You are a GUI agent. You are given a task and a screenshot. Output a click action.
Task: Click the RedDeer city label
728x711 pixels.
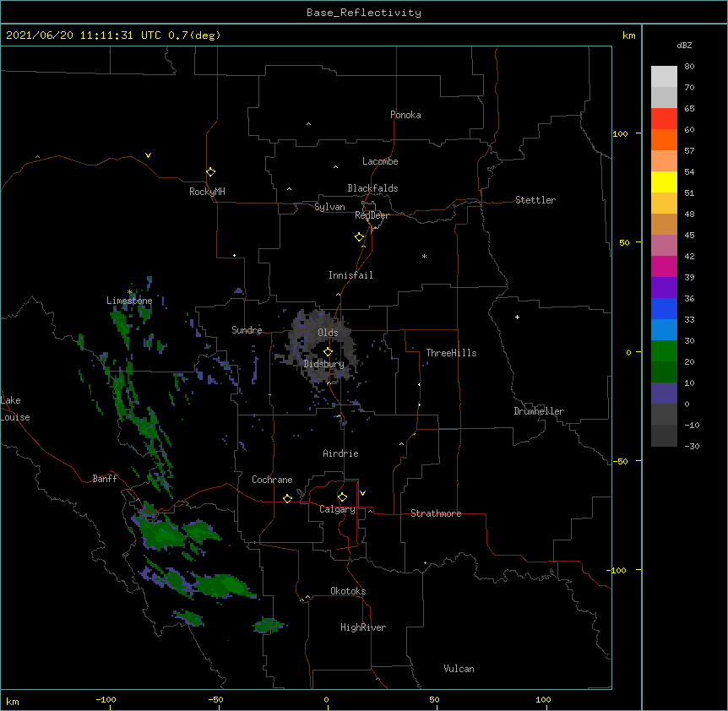372,215
